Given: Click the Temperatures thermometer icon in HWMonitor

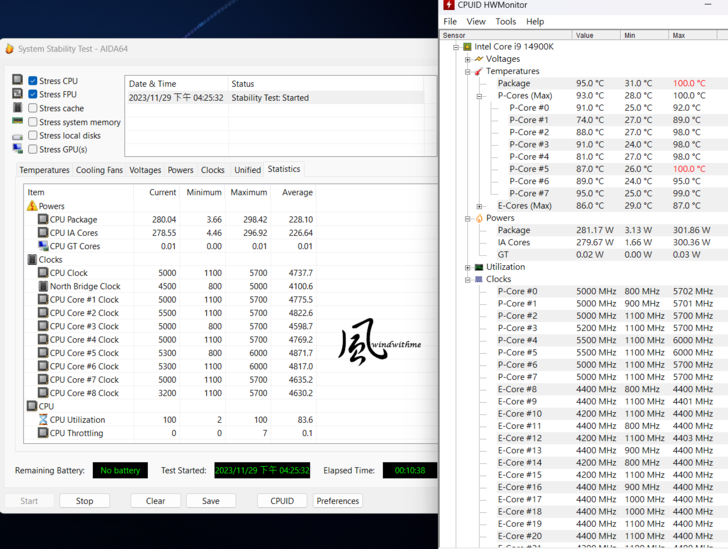Looking at the screenshot, I should coord(478,72).
